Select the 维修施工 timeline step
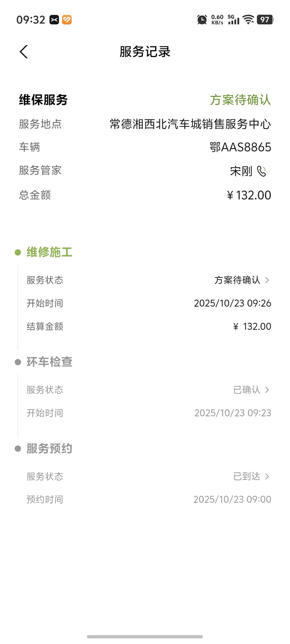The width and height of the screenshot is (290, 644). [50, 252]
